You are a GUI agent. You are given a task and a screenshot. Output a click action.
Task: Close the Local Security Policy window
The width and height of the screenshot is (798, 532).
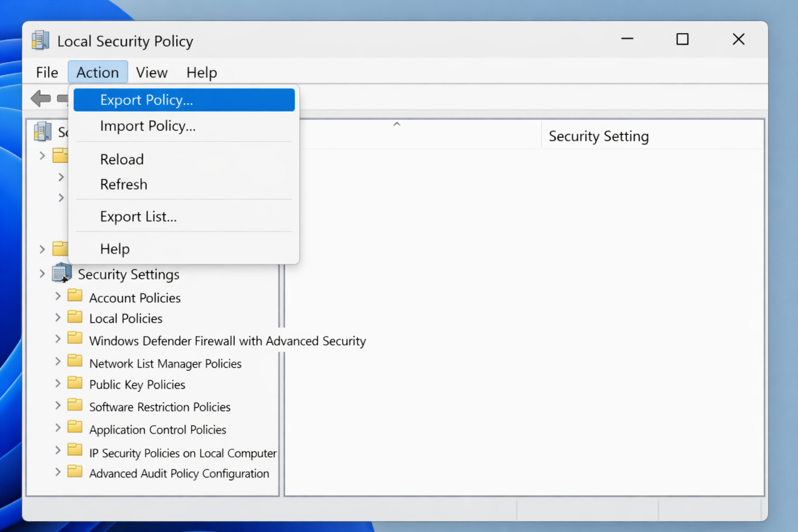(738, 39)
